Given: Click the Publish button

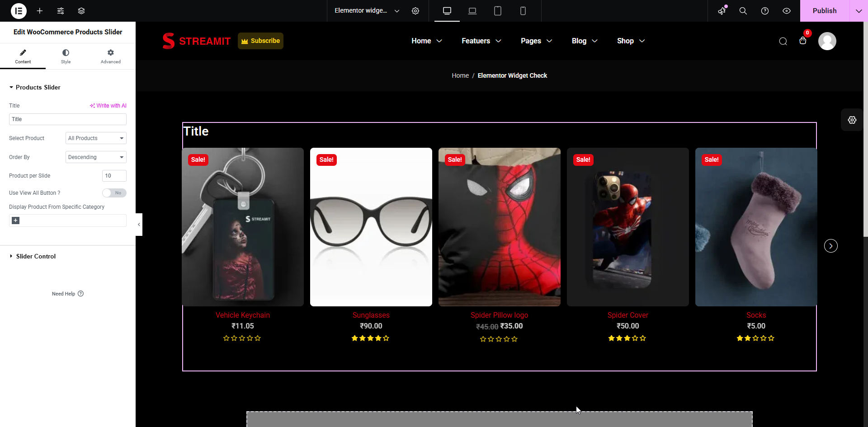Looking at the screenshot, I should pos(825,11).
